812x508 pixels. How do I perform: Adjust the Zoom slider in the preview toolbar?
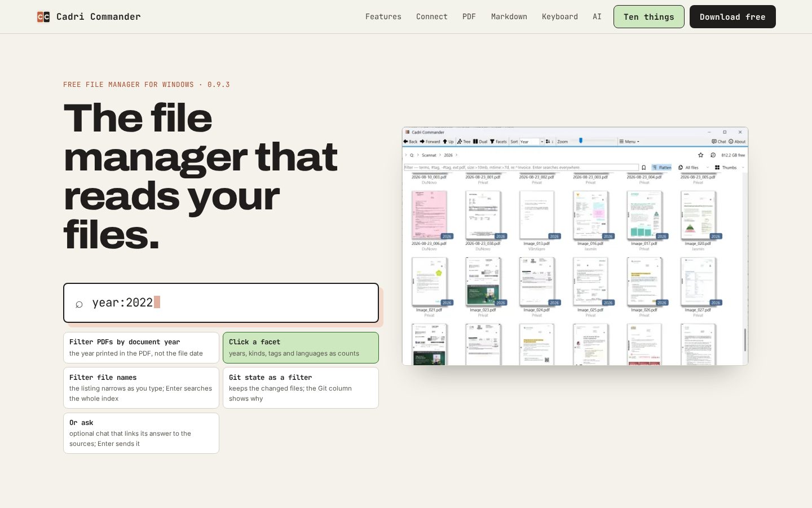[x=593, y=141]
